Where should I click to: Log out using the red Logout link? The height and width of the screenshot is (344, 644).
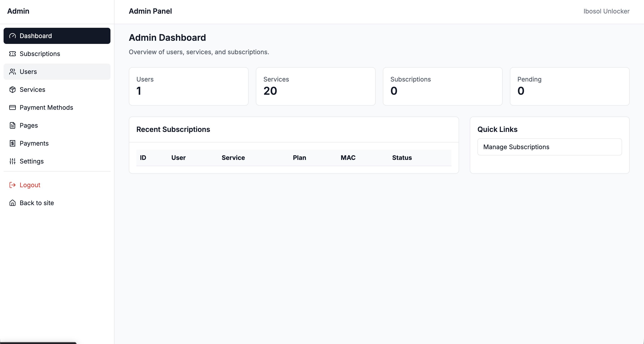coord(30,185)
